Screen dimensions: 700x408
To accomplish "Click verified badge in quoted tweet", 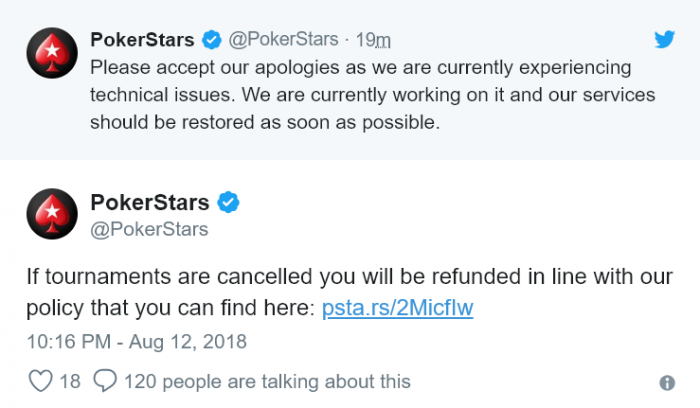I will pos(212,40).
